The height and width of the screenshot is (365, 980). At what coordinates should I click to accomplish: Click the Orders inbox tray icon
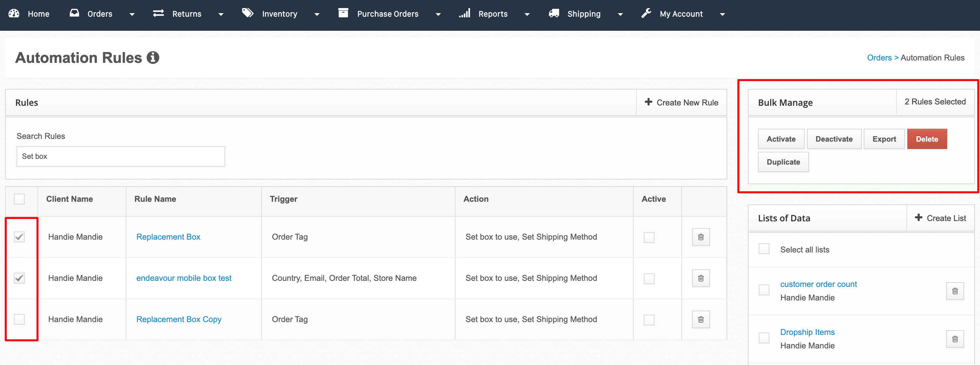click(x=74, y=13)
